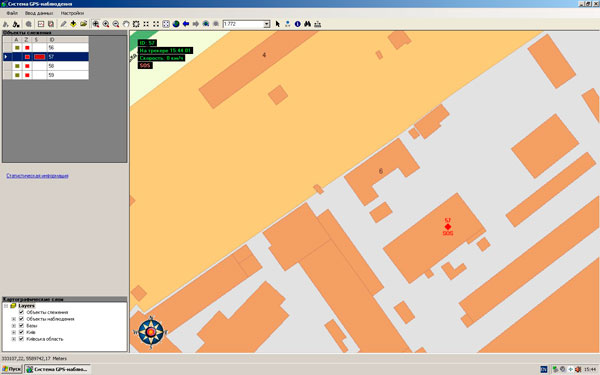Click the taskbar clock showing 15:44
Image resolution: width=600 pixels, height=375 pixels.
point(590,370)
